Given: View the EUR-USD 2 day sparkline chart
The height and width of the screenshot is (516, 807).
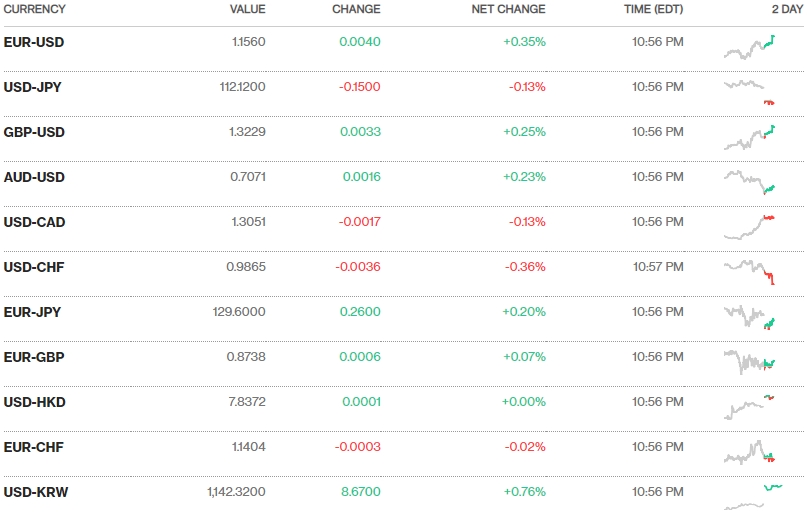Looking at the screenshot, I should (749, 47).
